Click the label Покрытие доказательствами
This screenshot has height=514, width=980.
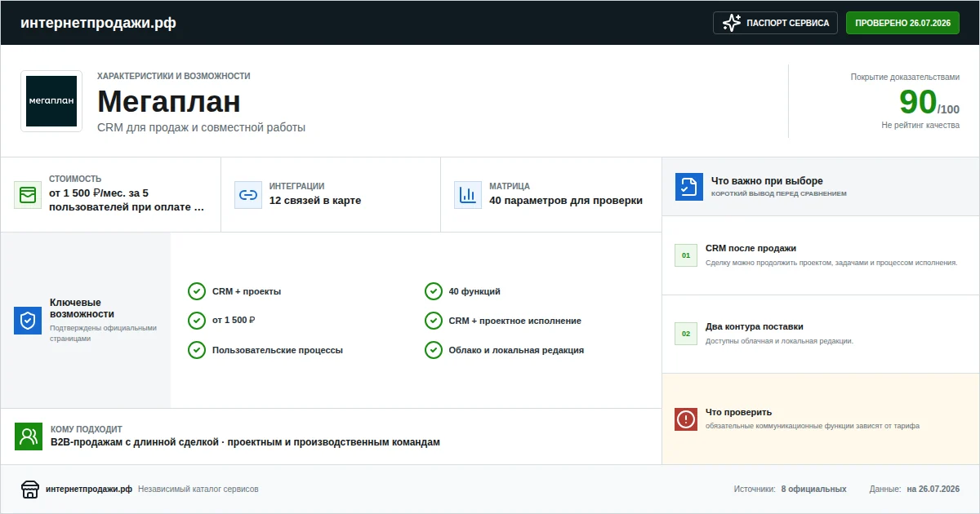pyautogui.click(x=905, y=77)
